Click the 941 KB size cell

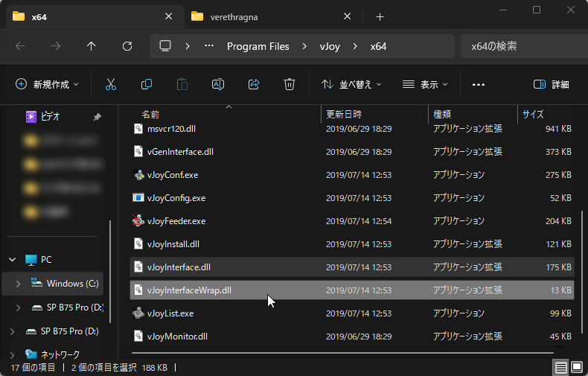coord(558,129)
